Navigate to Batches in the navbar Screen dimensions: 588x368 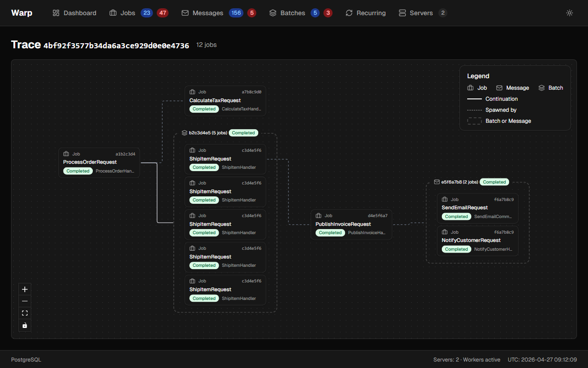click(x=287, y=13)
